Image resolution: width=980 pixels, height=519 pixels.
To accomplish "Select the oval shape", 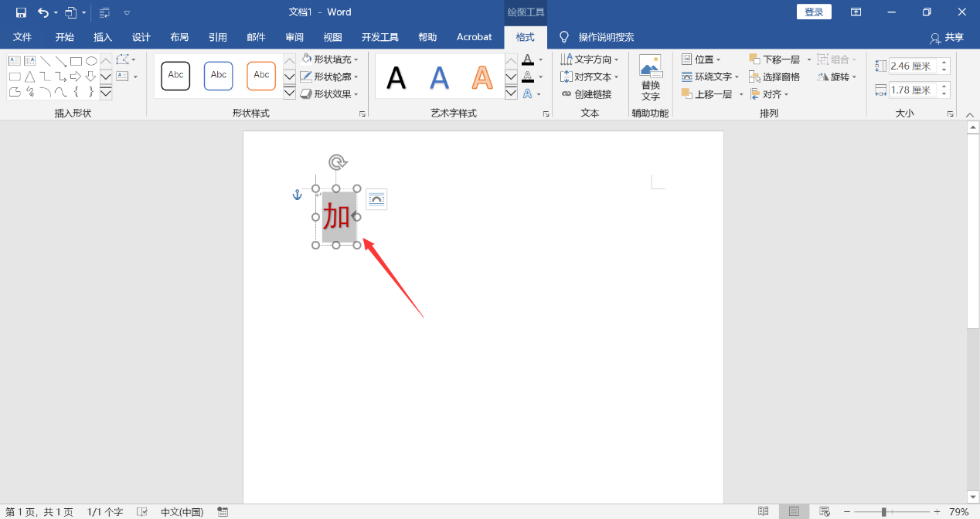I will [91, 61].
